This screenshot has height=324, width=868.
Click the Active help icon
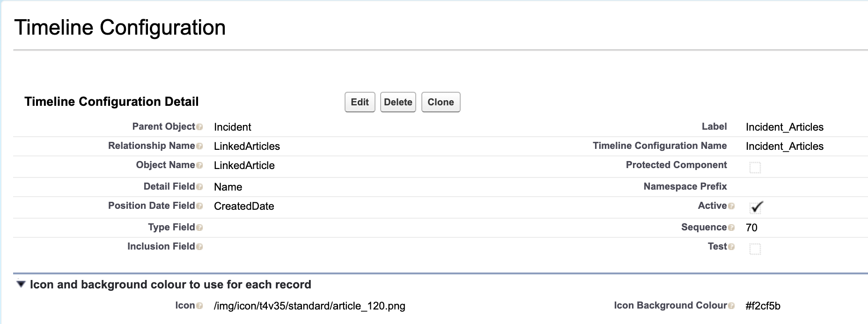732,206
